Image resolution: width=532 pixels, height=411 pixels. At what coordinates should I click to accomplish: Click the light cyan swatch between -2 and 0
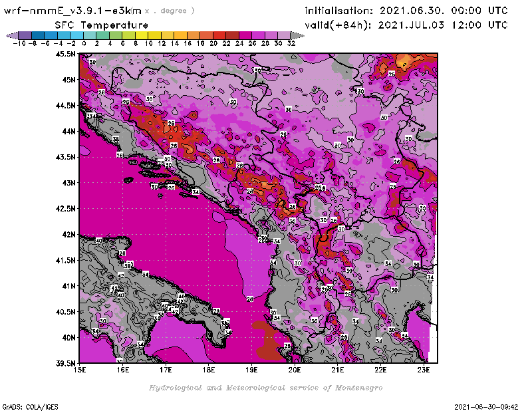(76, 35)
